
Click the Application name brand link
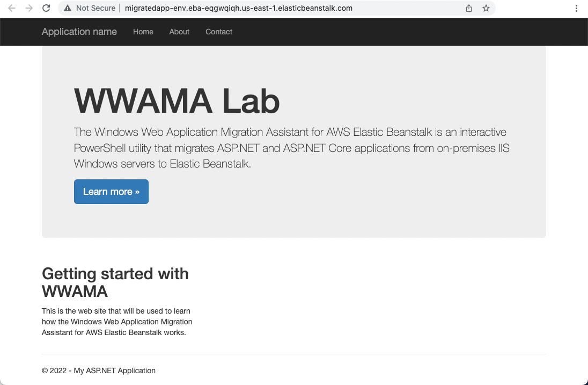click(x=79, y=32)
